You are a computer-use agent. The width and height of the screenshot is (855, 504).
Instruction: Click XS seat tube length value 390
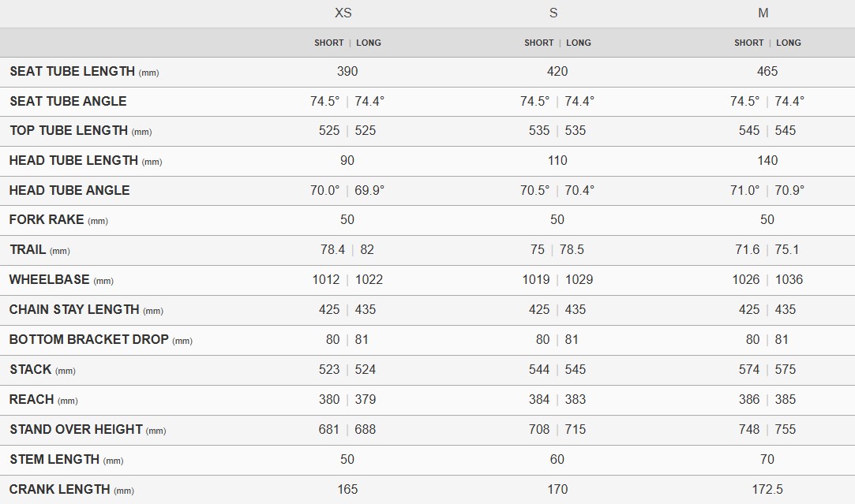(347, 72)
